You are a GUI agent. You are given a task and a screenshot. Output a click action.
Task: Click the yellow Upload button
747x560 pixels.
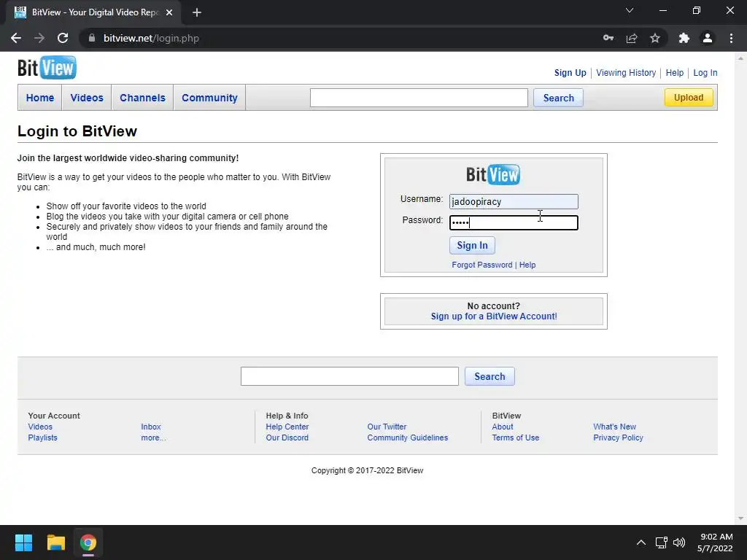(x=689, y=97)
